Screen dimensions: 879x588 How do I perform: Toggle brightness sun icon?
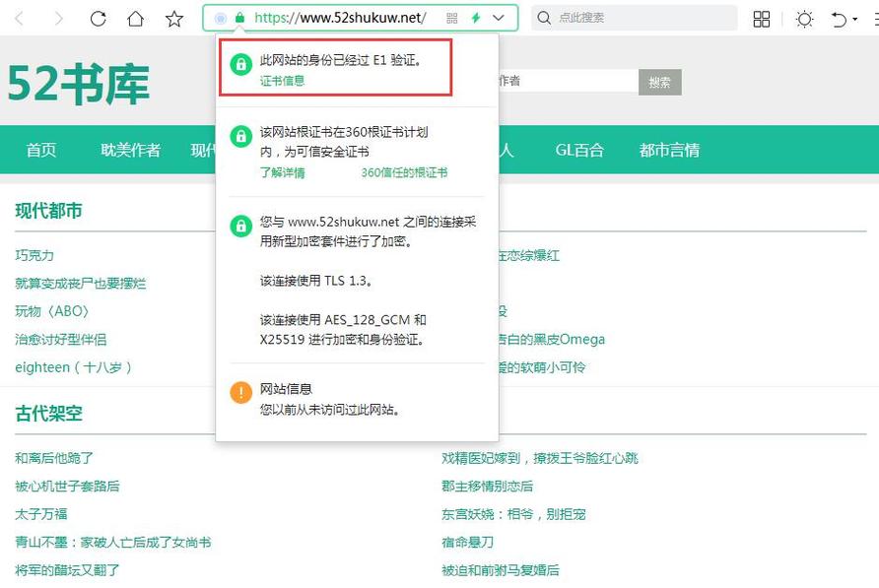coord(804,19)
